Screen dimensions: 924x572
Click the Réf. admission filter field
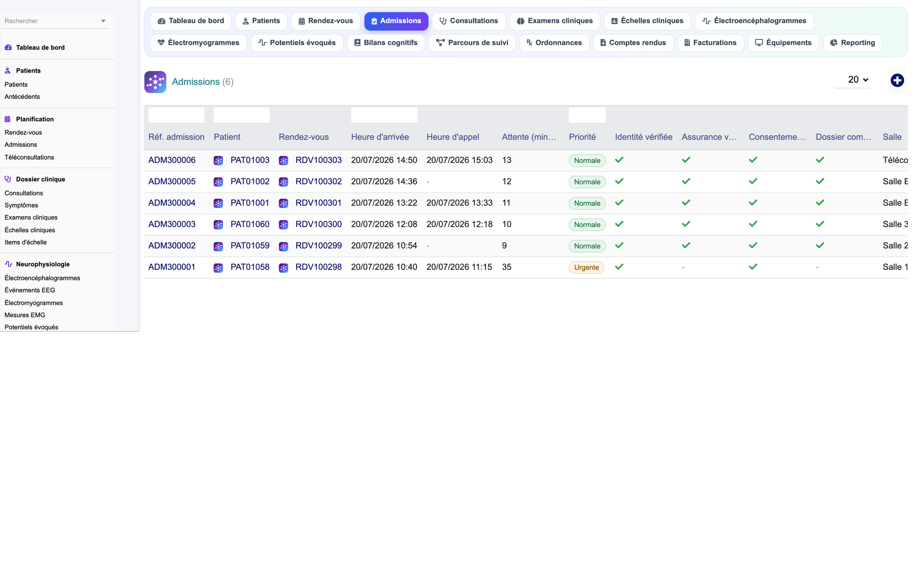coord(176,115)
